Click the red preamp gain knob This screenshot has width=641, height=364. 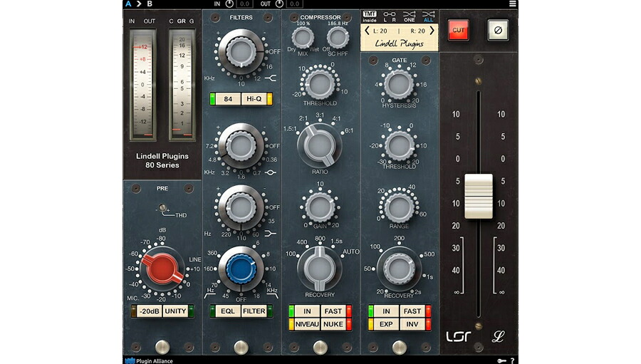tap(162, 269)
